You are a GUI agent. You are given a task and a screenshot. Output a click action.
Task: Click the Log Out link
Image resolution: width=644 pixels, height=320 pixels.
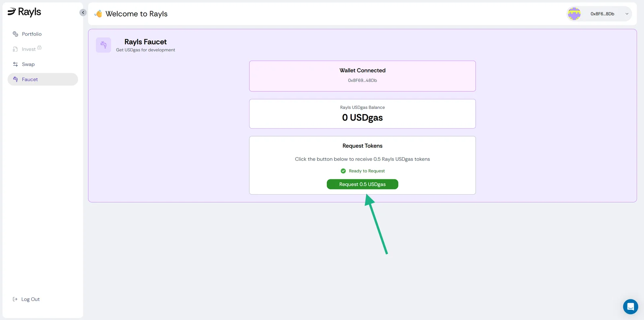pos(26,299)
